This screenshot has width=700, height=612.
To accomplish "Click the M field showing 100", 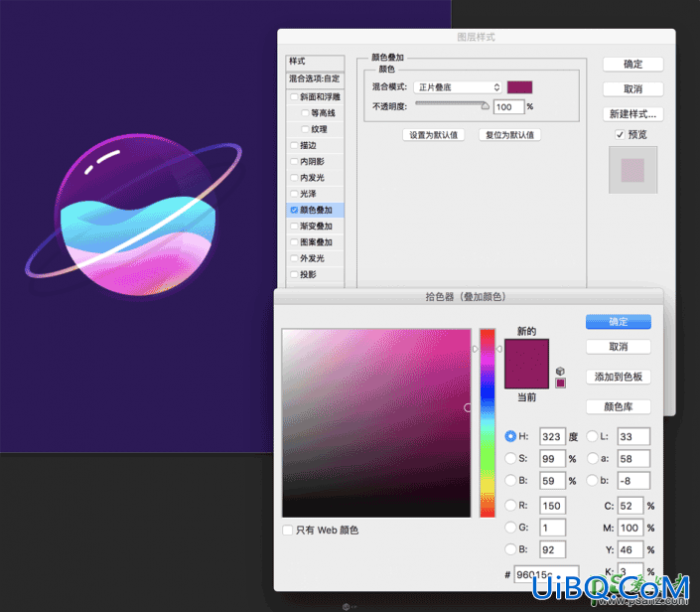I will 630,528.
